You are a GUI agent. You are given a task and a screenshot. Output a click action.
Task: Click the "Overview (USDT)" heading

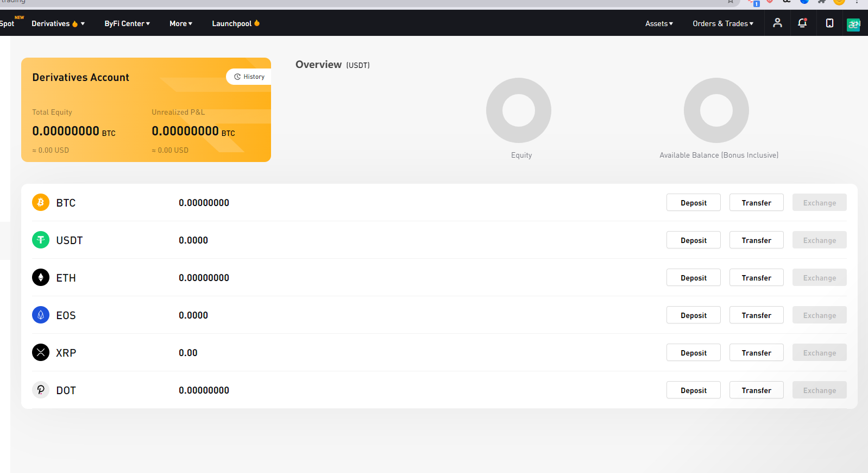click(332, 65)
